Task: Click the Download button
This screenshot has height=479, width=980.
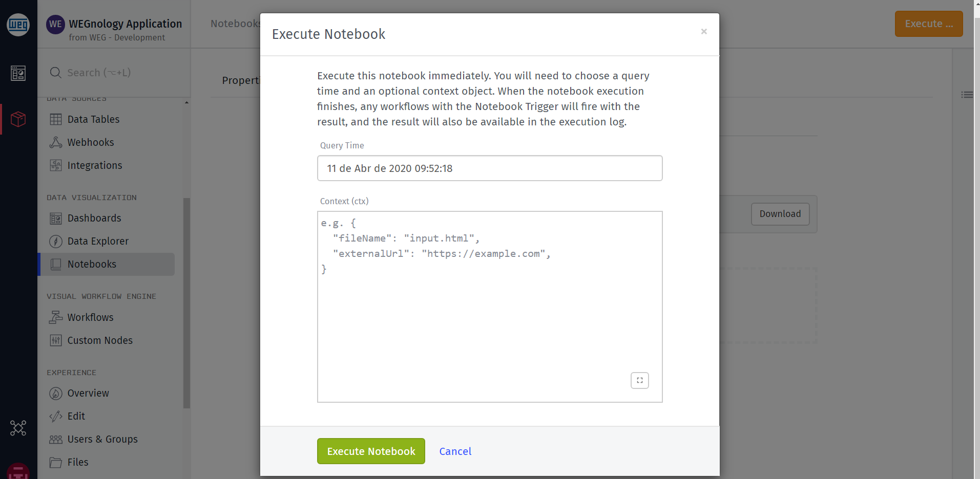Action: (x=780, y=214)
